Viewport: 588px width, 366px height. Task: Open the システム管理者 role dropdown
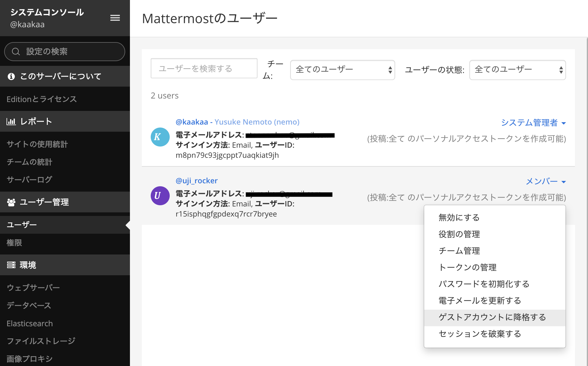coord(533,123)
